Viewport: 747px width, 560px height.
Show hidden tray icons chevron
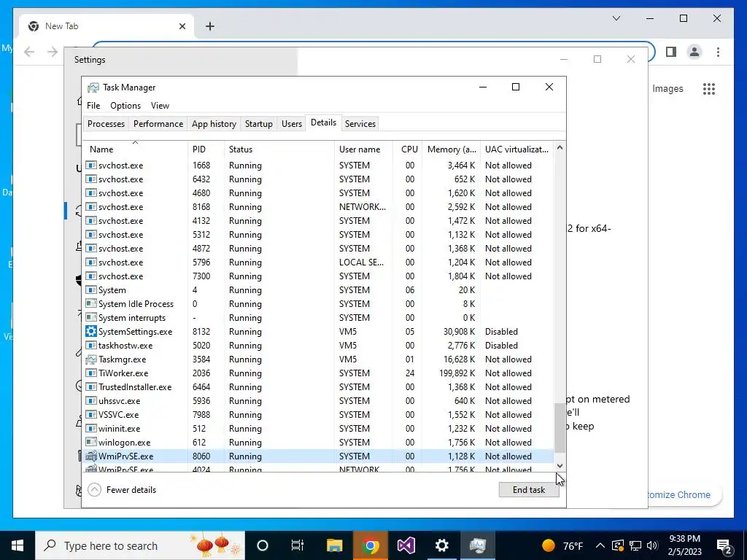point(600,545)
